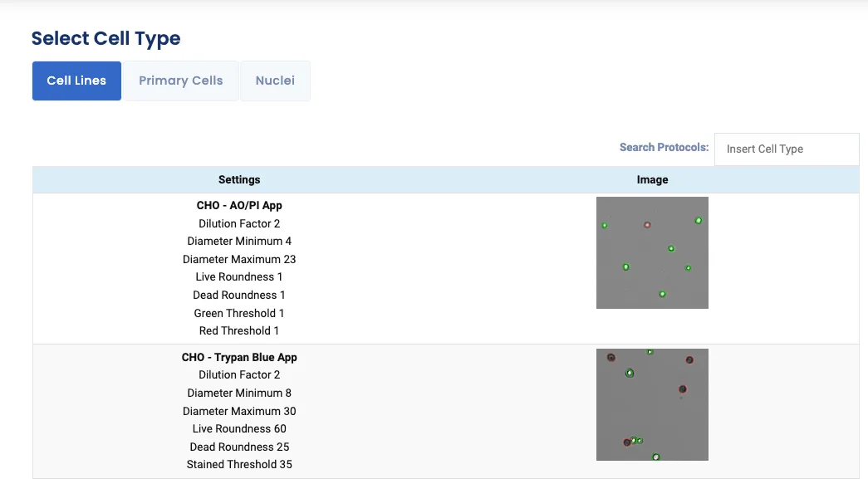Click the Insert Cell Type search field
868x479 pixels.
[x=787, y=149]
